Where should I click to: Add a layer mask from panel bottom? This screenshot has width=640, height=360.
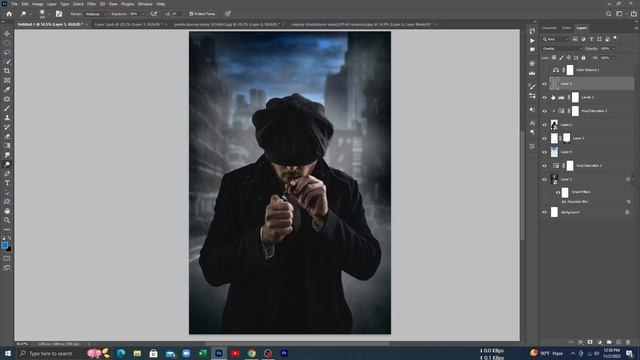[x=590, y=342]
